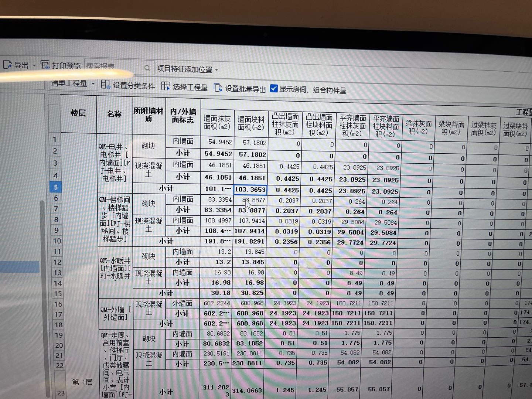532x399 pixels.
Task: Click cell 13.845 in row 11
Action: tap(249, 252)
